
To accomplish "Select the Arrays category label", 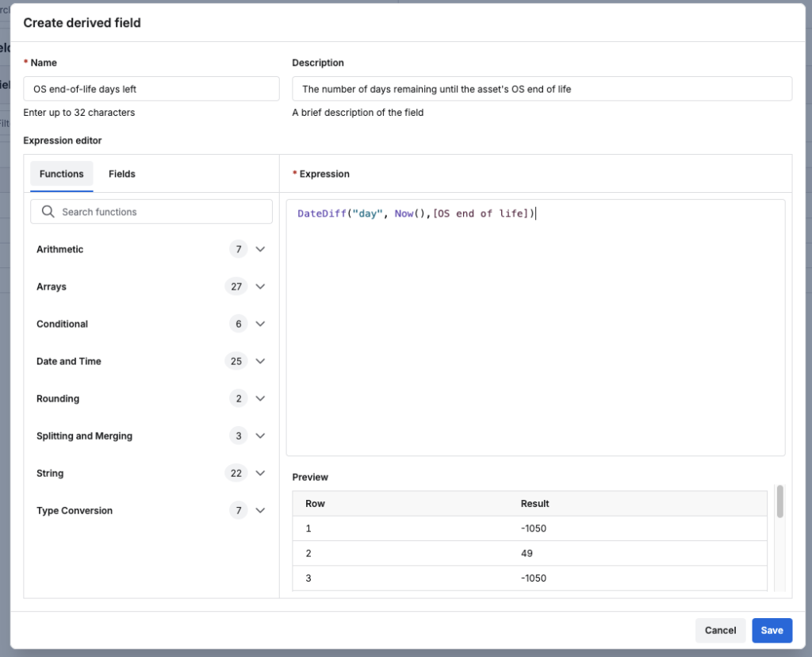I will (52, 286).
